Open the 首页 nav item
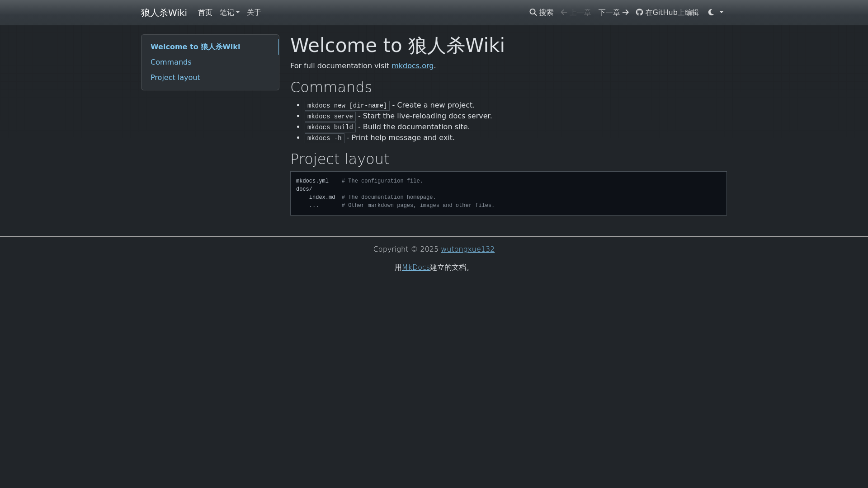The image size is (868, 488). tap(205, 13)
